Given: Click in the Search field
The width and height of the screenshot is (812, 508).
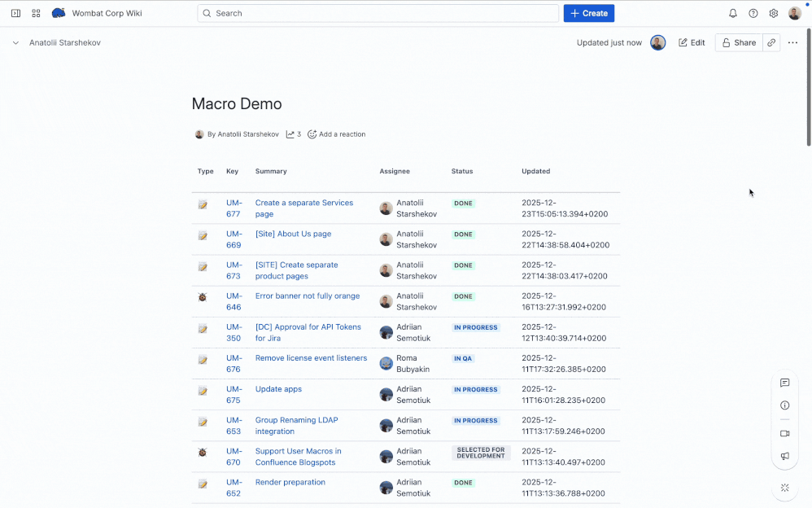Looking at the screenshot, I should tap(378, 14).
